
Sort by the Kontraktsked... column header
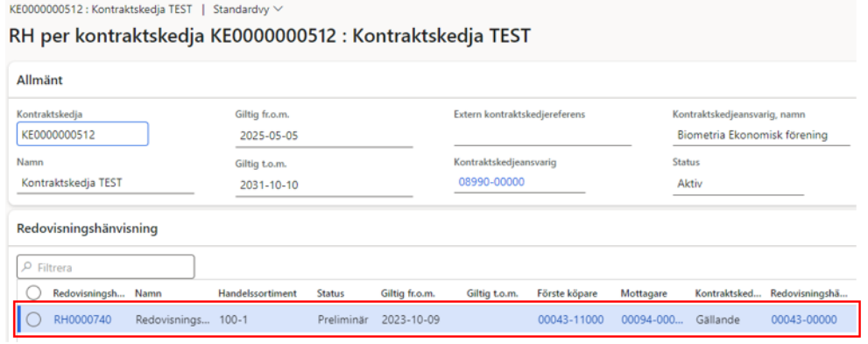728,293
